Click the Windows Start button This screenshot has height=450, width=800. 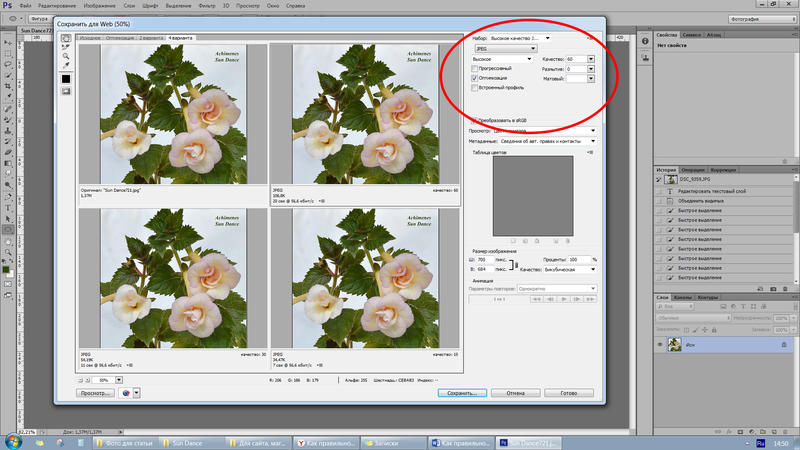[x=12, y=441]
